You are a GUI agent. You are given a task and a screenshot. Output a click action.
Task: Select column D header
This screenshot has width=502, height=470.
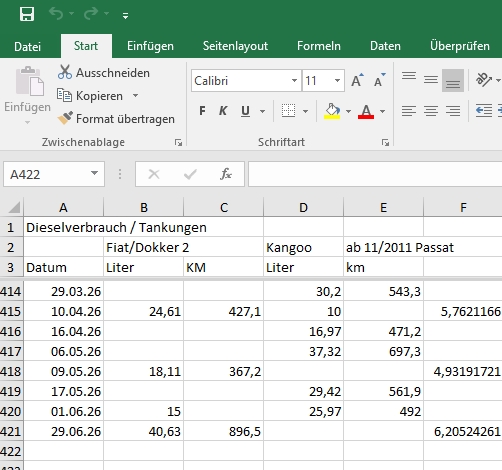tap(303, 207)
